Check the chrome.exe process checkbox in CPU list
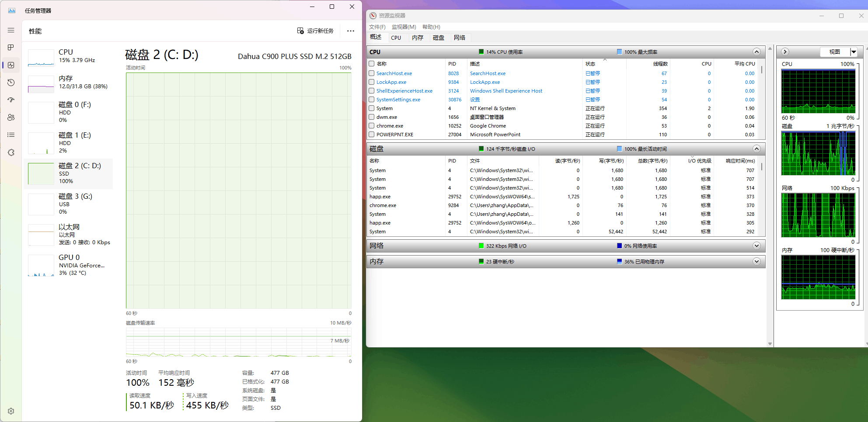The width and height of the screenshot is (868, 422). click(372, 126)
